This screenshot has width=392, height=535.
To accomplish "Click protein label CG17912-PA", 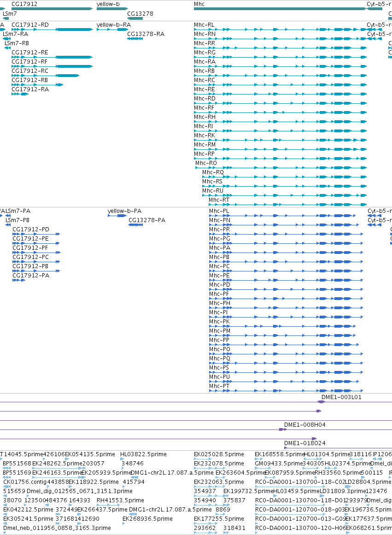I will coord(31,276).
